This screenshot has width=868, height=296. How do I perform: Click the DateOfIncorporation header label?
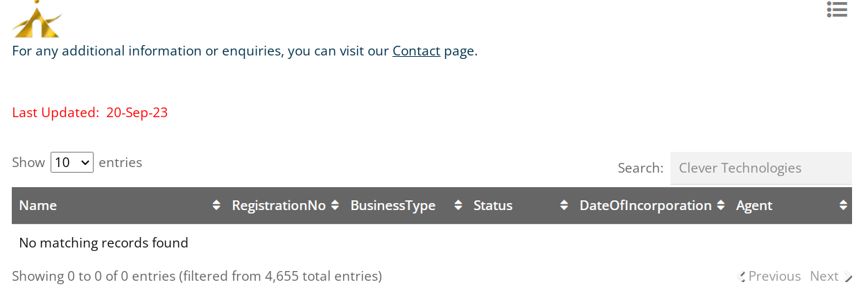pyautogui.click(x=645, y=206)
